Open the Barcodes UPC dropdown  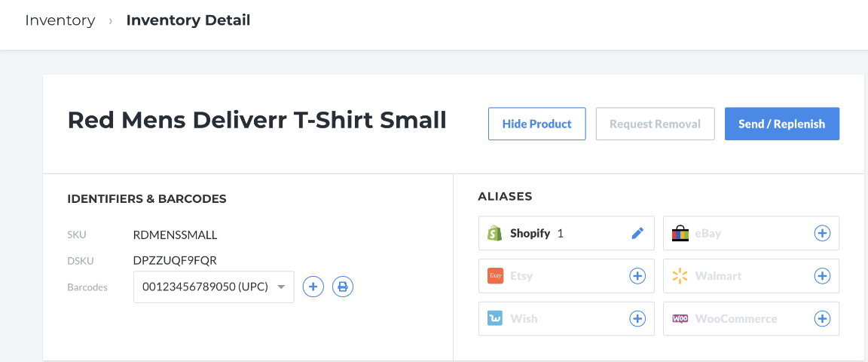(214, 287)
